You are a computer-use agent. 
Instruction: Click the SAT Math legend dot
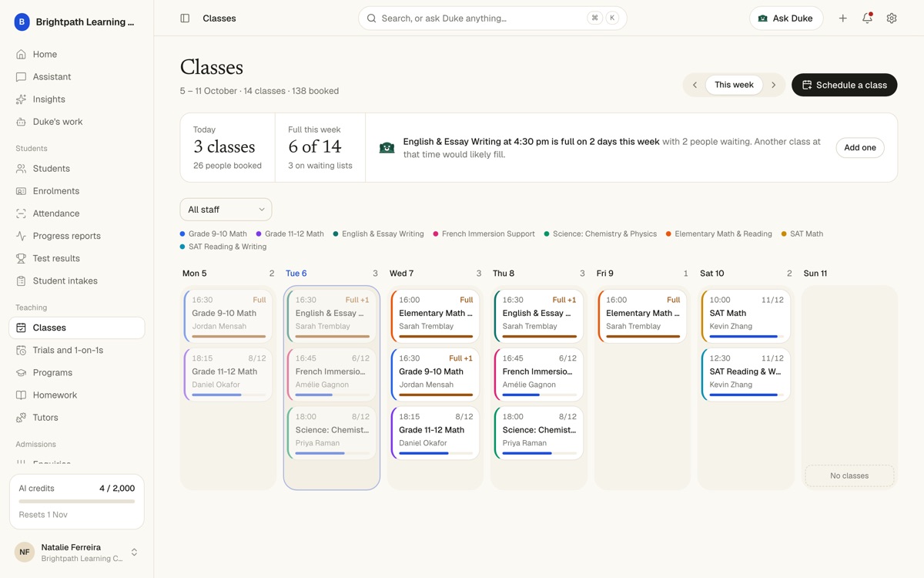(785, 234)
